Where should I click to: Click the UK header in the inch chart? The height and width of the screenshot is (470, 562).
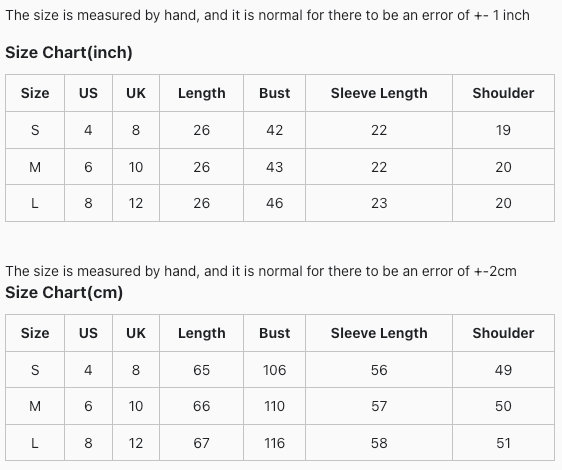[x=136, y=93]
